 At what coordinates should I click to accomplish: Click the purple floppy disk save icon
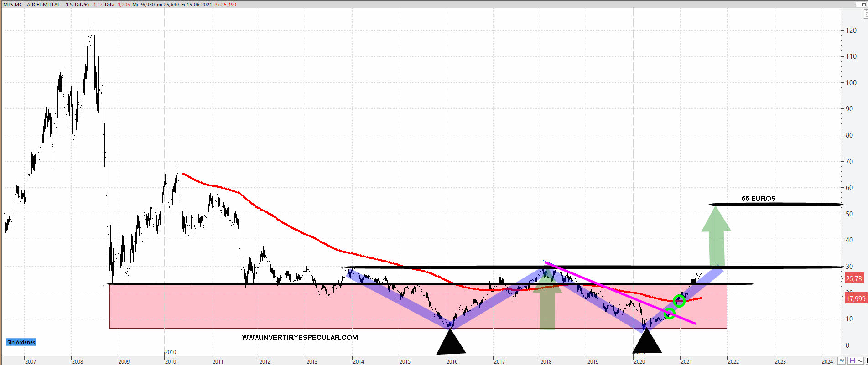tap(852, 361)
